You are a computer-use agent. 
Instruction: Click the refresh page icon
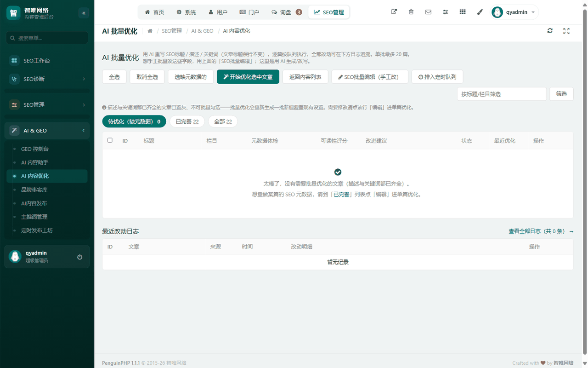point(550,31)
